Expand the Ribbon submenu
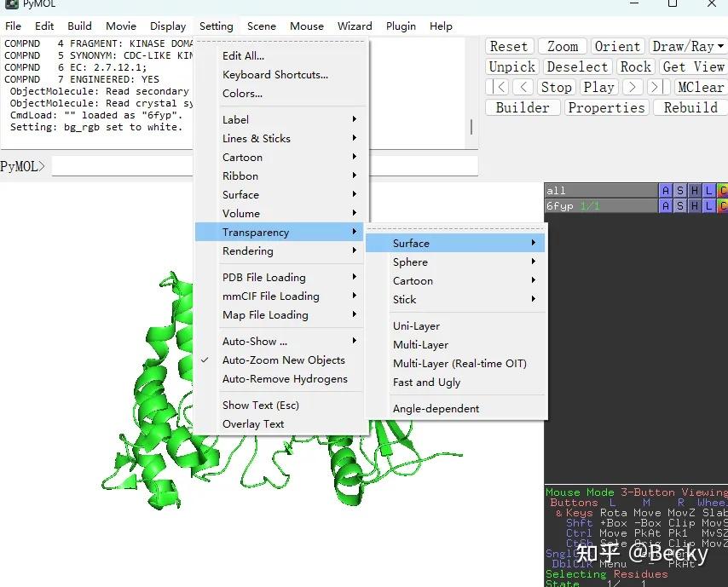Image resolution: width=728 pixels, height=587 pixels. [x=281, y=176]
